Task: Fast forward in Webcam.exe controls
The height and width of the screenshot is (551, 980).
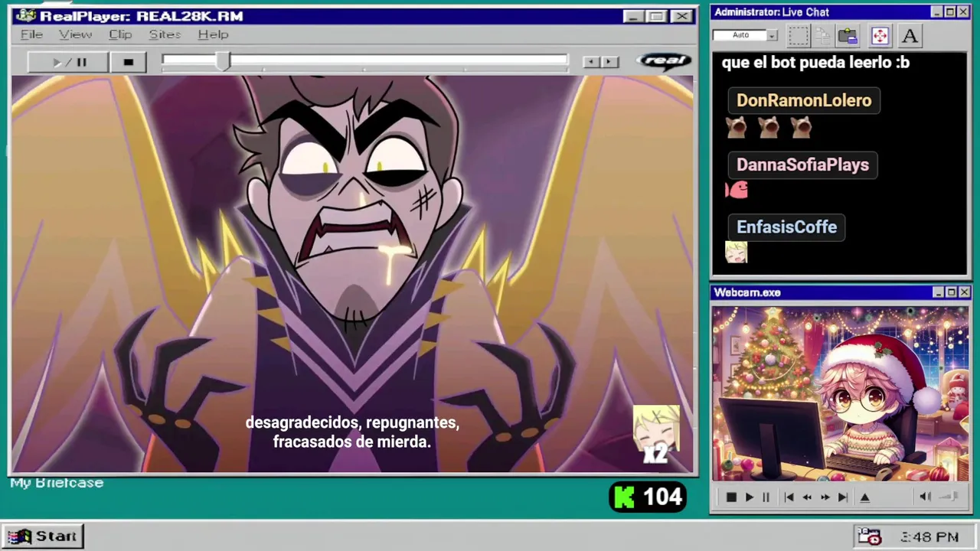Action: click(825, 497)
